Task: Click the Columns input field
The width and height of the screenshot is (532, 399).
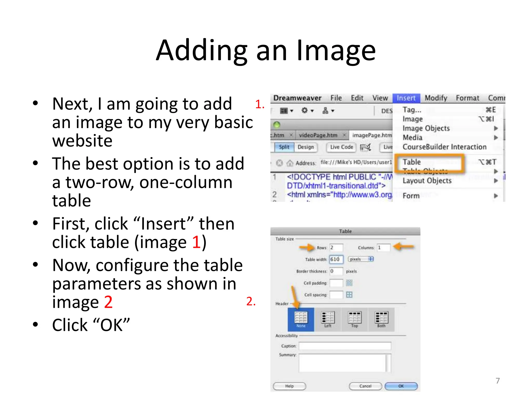Action: pos(384,248)
